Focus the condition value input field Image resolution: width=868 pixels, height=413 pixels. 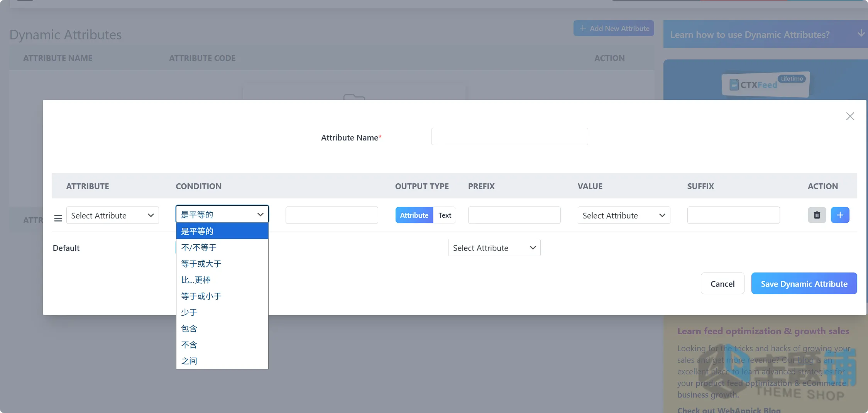(x=332, y=215)
